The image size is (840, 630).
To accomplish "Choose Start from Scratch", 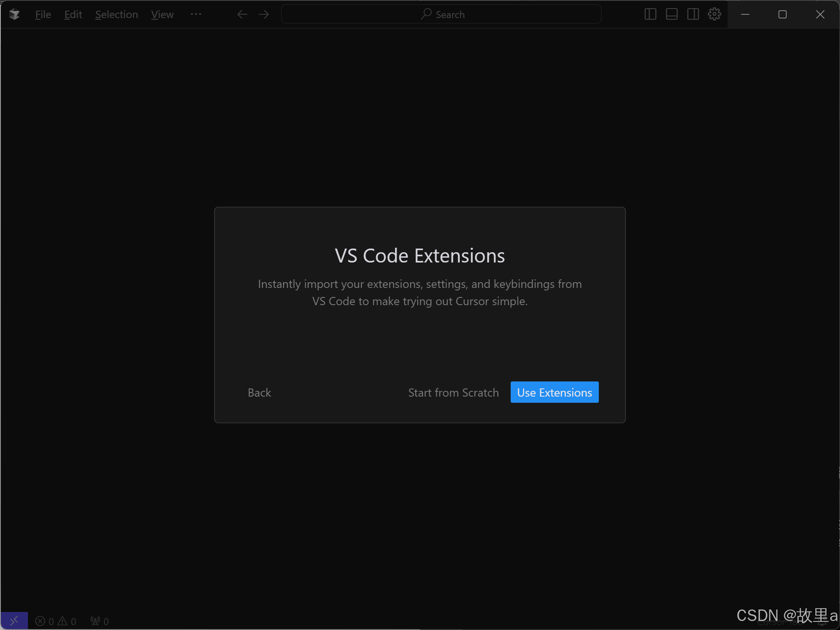I will pyautogui.click(x=453, y=393).
